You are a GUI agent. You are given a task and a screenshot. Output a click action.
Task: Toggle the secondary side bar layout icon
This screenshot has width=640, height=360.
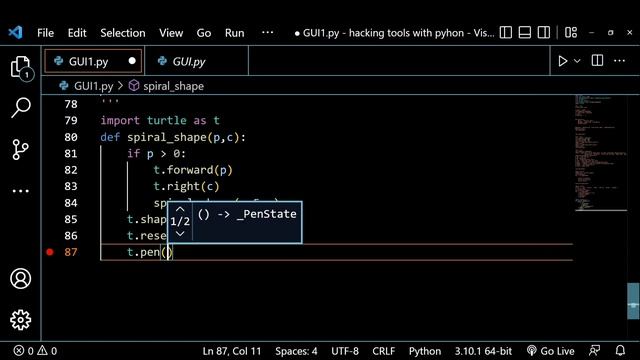point(544,33)
